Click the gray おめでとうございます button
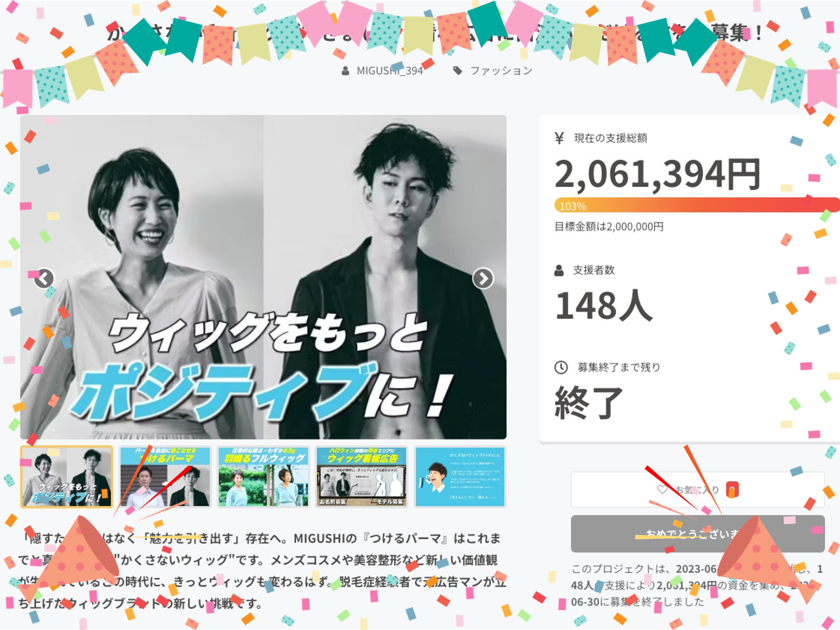This screenshot has height=630, width=840. (x=698, y=534)
